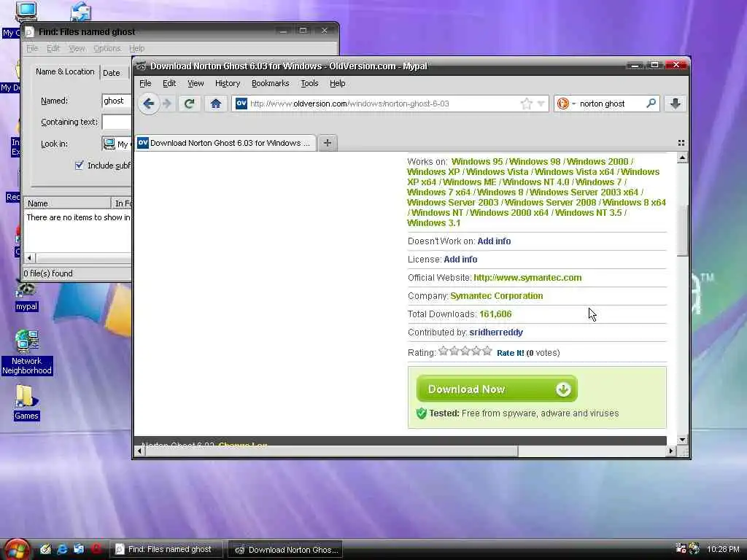This screenshot has width=747, height=560.
Task: Click the search magnifier icon
Action: click(x=651, y=104)
